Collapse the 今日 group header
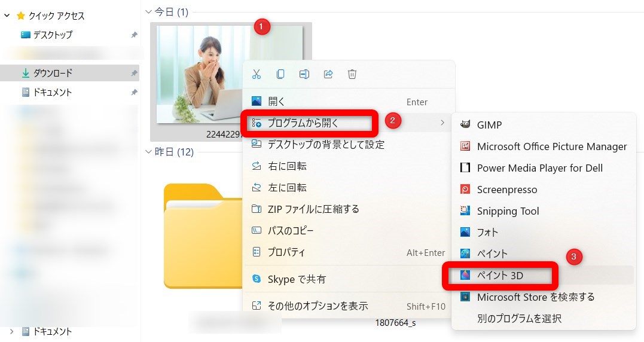The image size is (644, 342). tap(149, 11)
